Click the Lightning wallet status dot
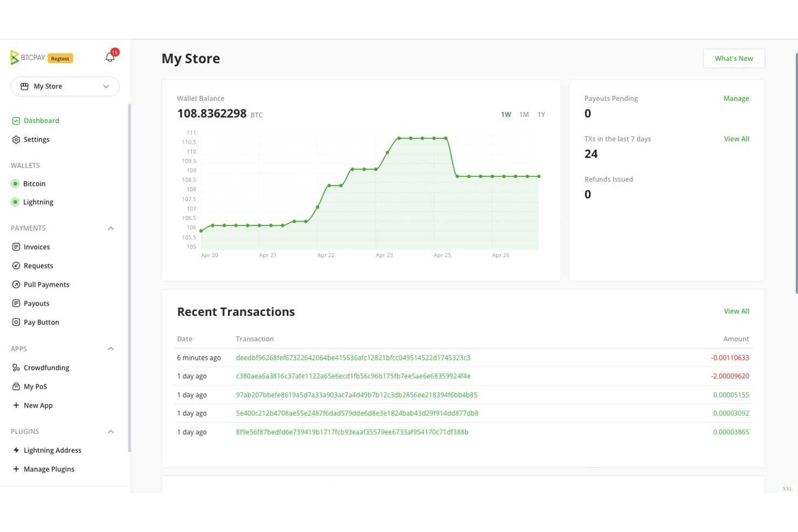 tap(15, 202)
